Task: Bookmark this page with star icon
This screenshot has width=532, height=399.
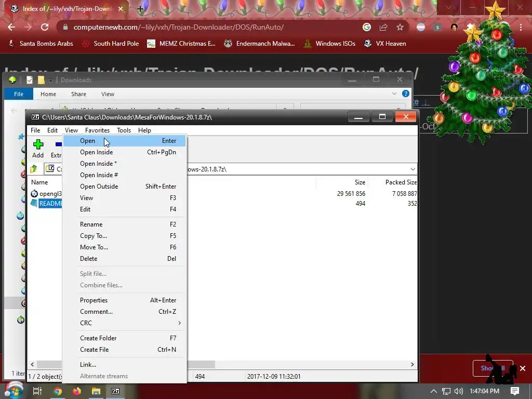Action: [x=400, y=27]
